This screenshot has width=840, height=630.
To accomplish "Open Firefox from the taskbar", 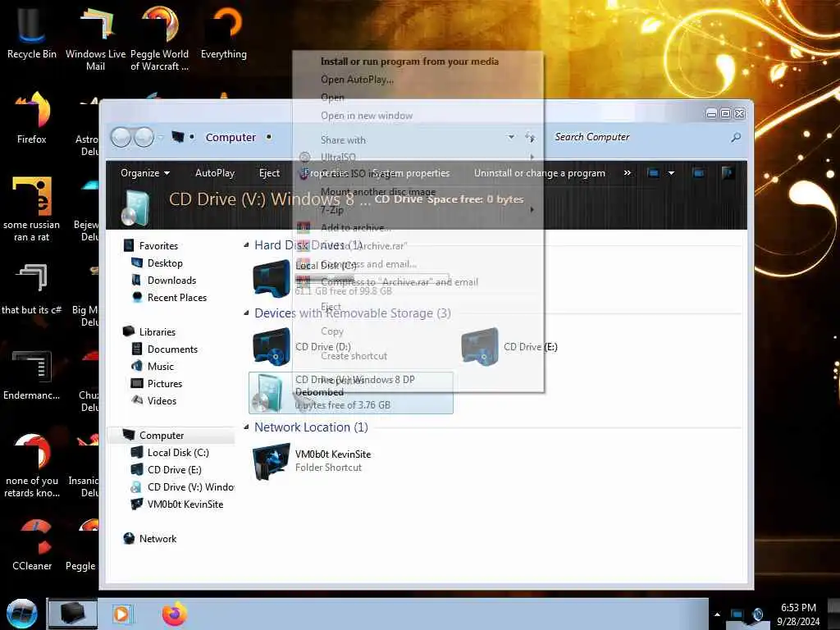I will [x=175, y=614].
